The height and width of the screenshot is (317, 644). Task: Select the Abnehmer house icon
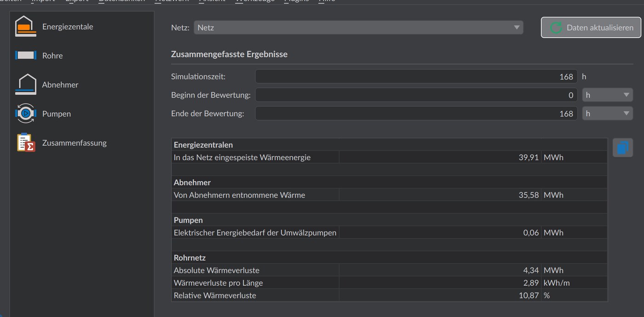point(26,84)
